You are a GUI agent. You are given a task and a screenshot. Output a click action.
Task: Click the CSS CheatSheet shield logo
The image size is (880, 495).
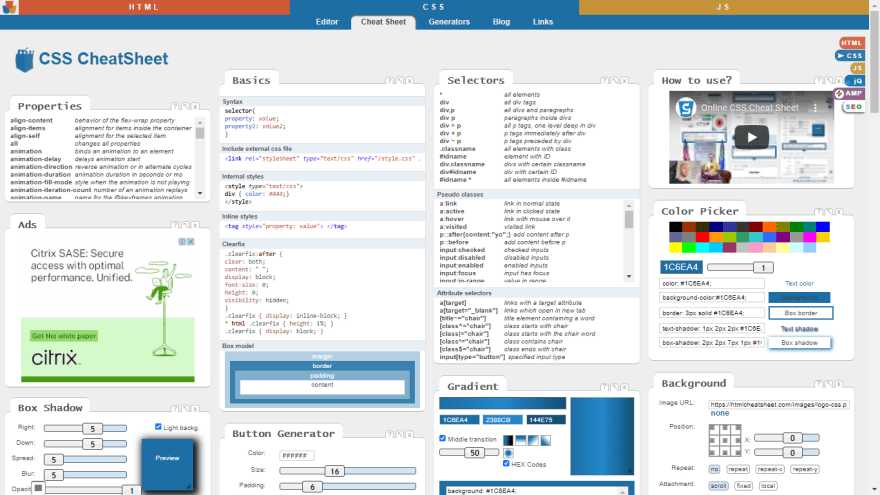24,59
